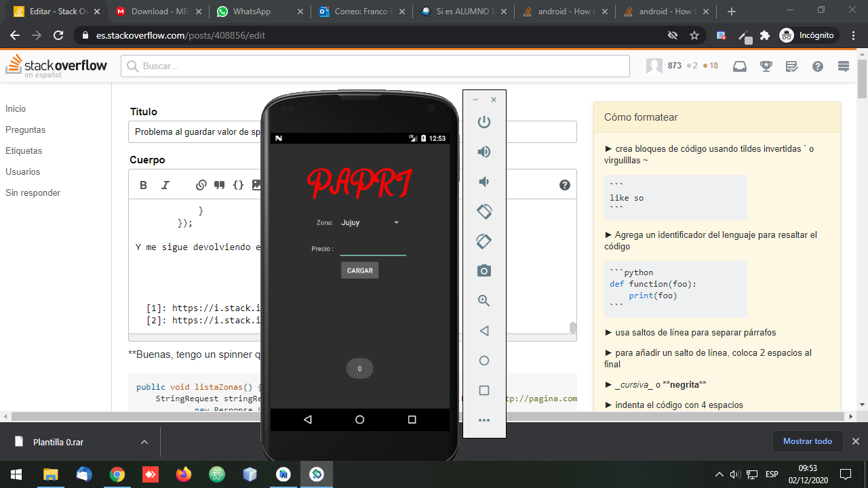This screenshot has height=488, width=868.
Task: Switch to Download - MEGA tab
Action: tap(158, 12)
